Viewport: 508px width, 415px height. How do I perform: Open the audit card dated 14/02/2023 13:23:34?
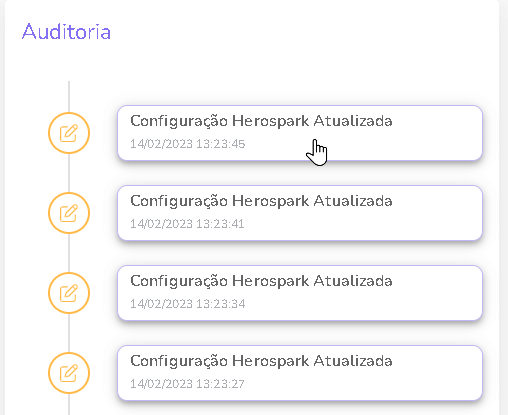(300, 293)
